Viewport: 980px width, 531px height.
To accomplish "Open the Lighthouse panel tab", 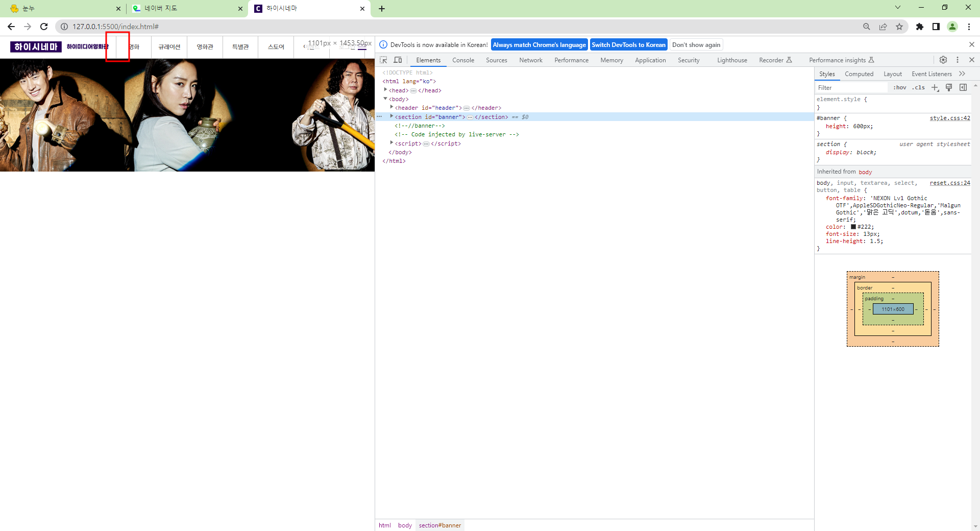I will pos(732,60).
